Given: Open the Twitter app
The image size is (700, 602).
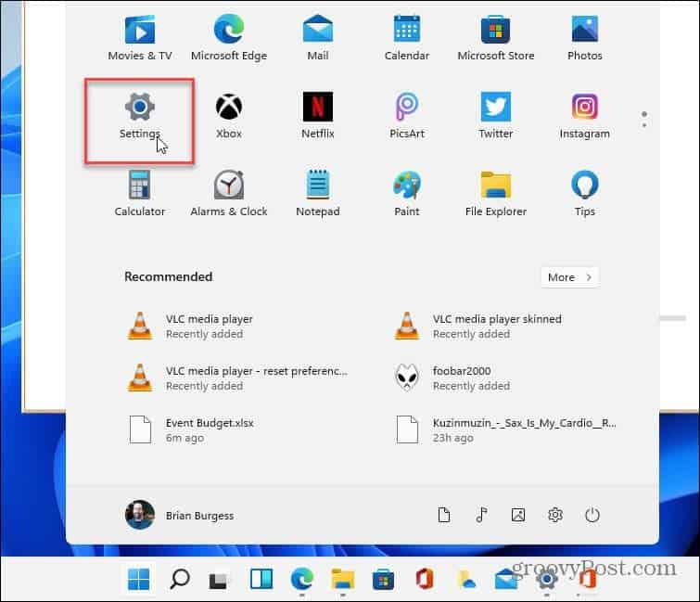Looking at the screenshot, I should (495, 115).
